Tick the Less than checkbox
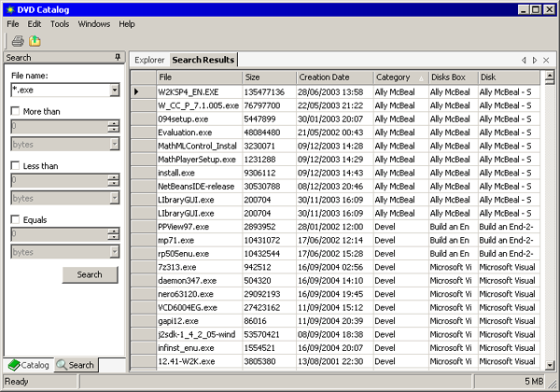This screenshot has width=560, height=392. pos(14,165)
